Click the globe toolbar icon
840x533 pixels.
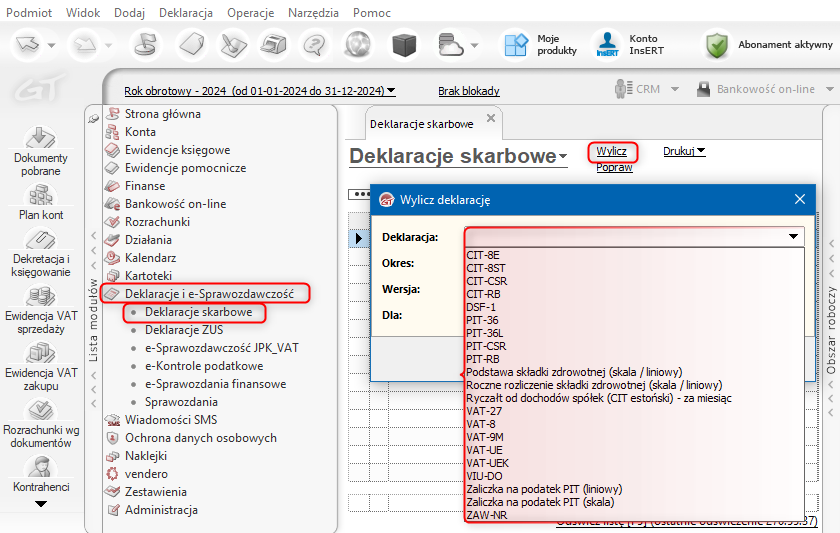[358, 44]
